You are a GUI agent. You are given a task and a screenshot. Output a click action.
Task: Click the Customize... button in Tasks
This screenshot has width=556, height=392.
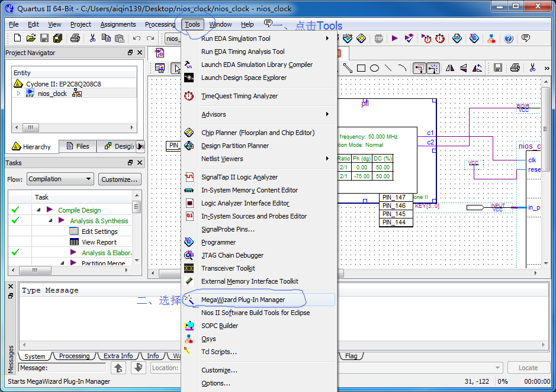(x=120, y=179)
